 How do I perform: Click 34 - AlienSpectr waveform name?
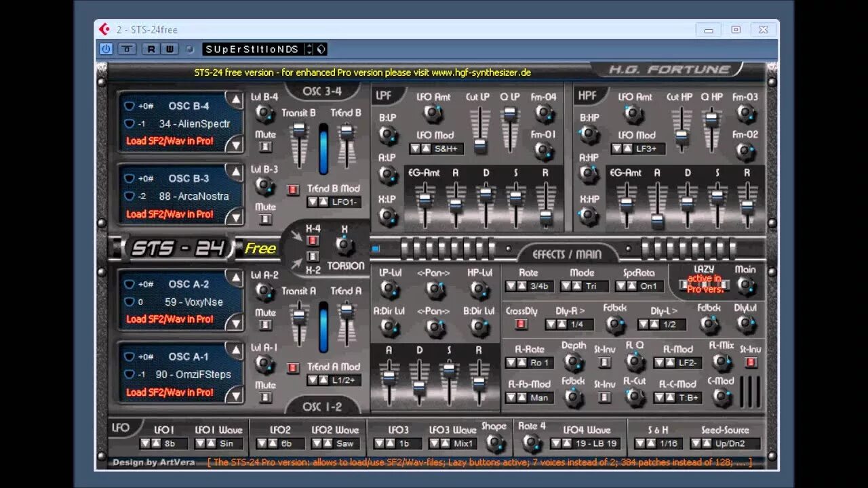pyautogui.click(x=195, y=124)
